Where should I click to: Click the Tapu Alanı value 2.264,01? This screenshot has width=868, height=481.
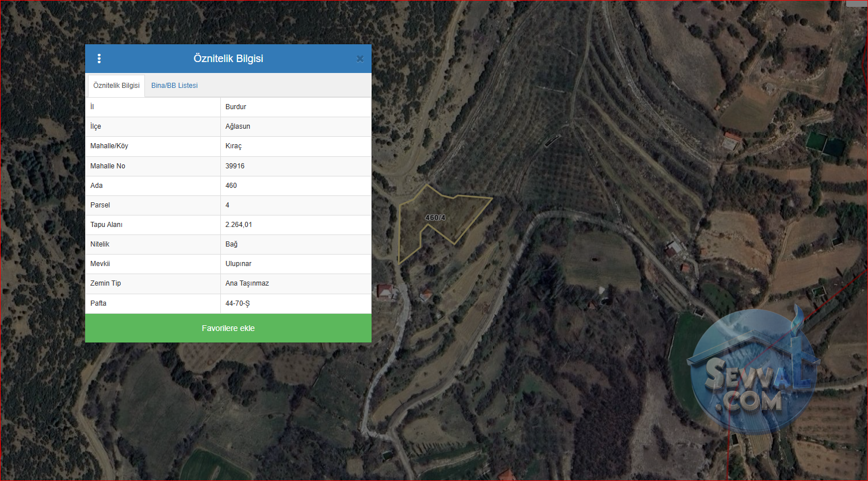239,225
